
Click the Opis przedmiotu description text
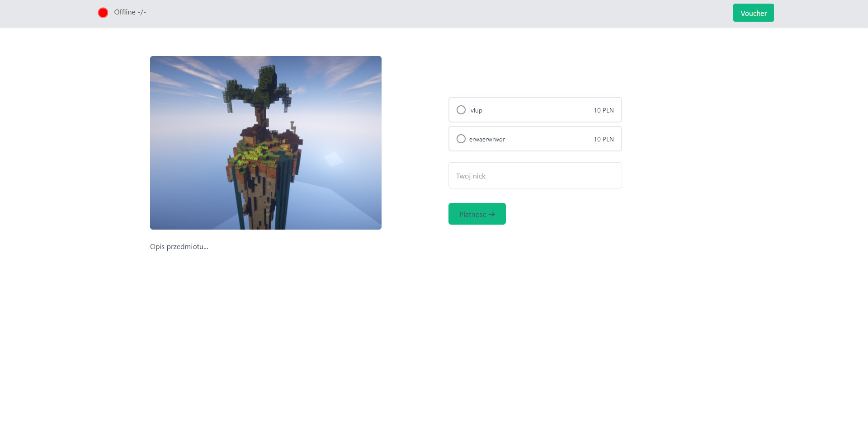[179, 246]
